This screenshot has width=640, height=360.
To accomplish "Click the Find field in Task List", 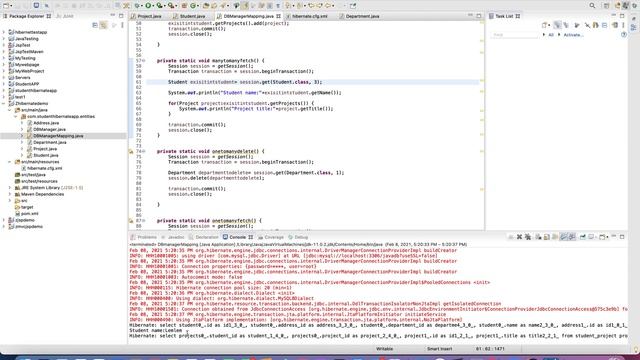I will (x=515, y=35).
